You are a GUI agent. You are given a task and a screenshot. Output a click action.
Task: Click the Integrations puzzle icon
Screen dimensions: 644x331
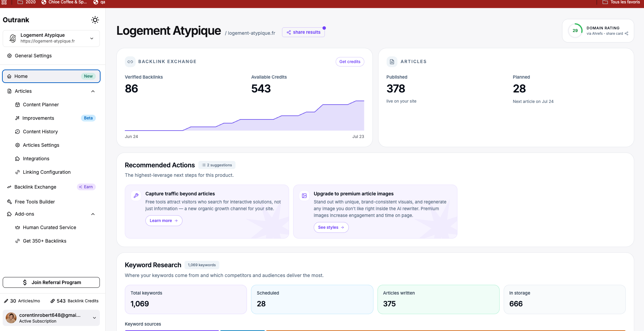click(x=18, y=159)
